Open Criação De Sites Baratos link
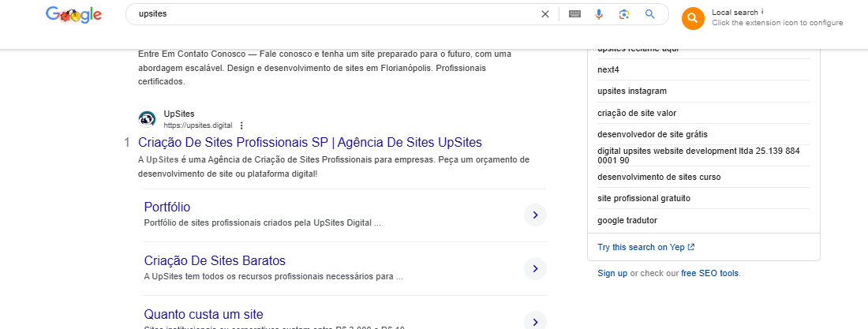Viewport: 868px width, 329px height. tap(215, 260)
